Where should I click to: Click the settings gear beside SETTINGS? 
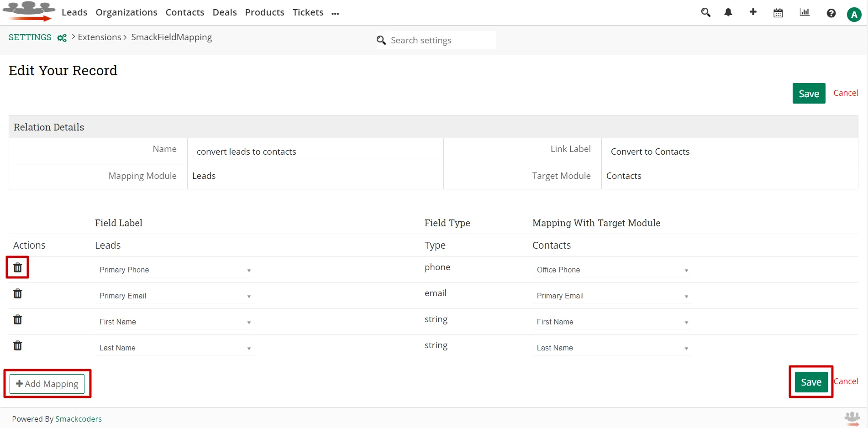click(62, 38)
